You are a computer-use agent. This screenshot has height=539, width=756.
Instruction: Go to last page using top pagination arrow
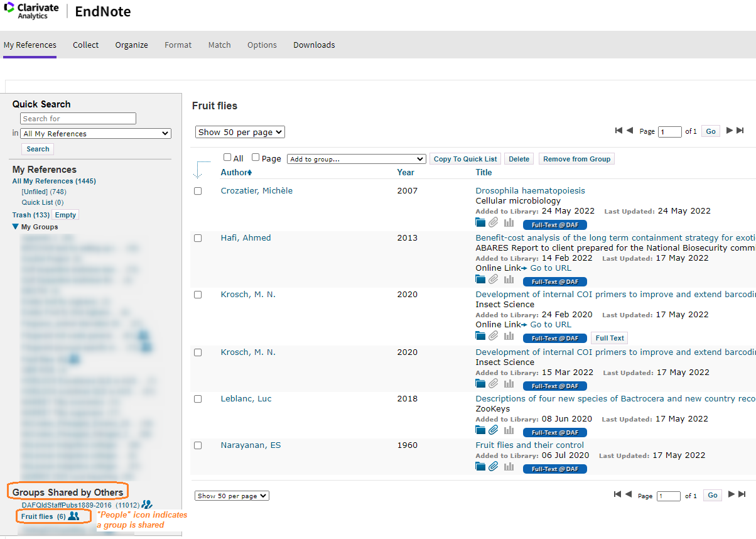pyautogui.click(x=740, y=131)
